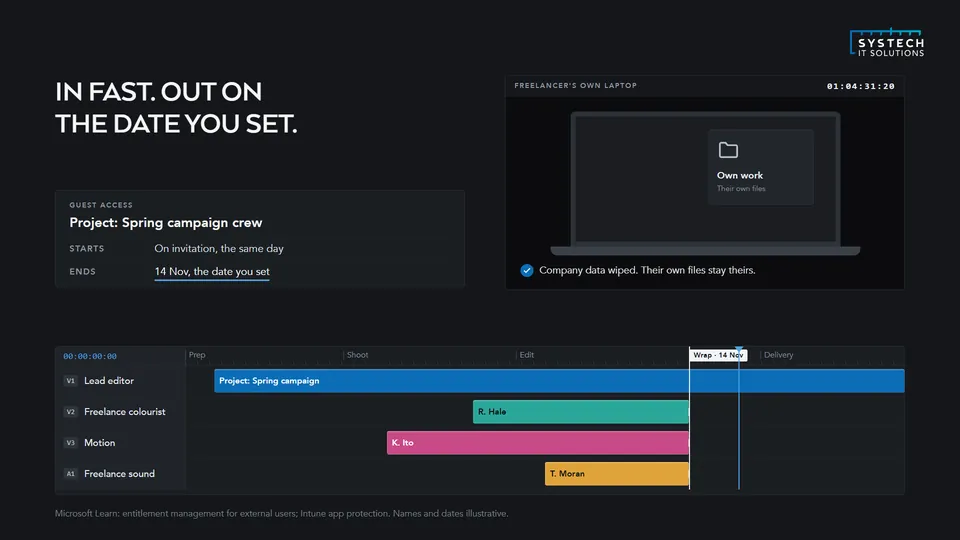Click the Wrap - 14 Nov marker

718,355
